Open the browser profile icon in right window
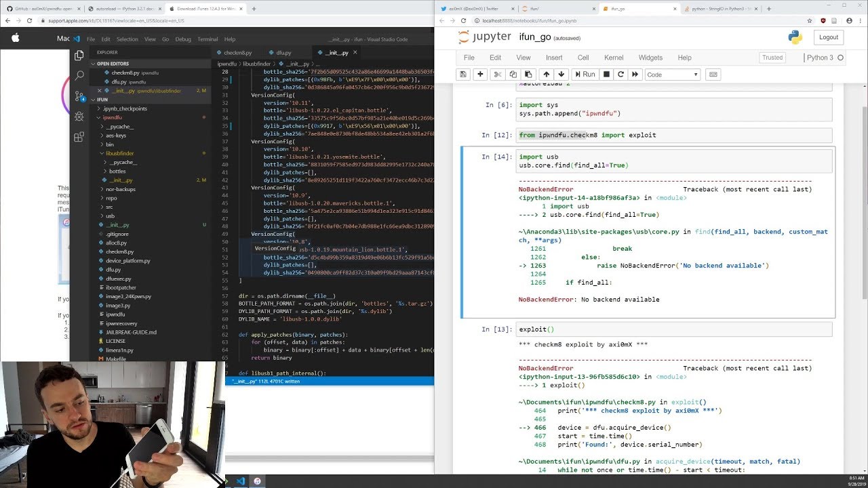This screenshot has width=868, height=488. point(848,21)
